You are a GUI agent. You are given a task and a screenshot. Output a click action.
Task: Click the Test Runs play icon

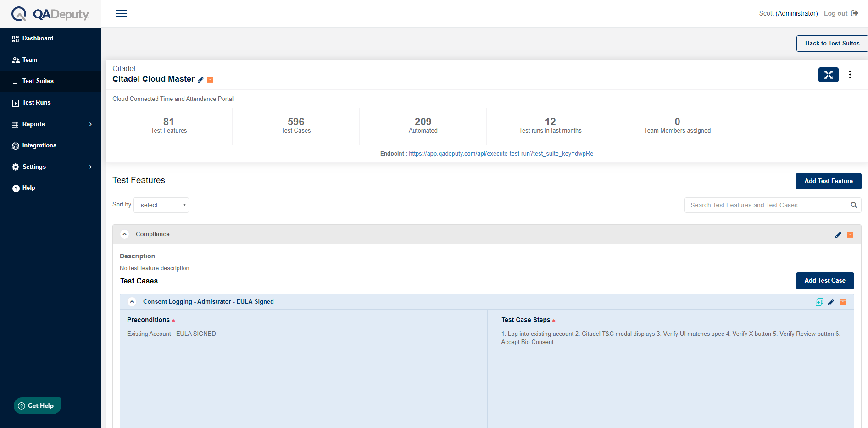tap(16, 103)
